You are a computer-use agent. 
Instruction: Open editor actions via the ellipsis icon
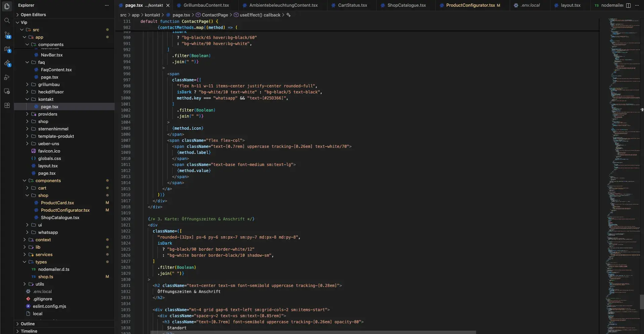click(x=638, y=5)
